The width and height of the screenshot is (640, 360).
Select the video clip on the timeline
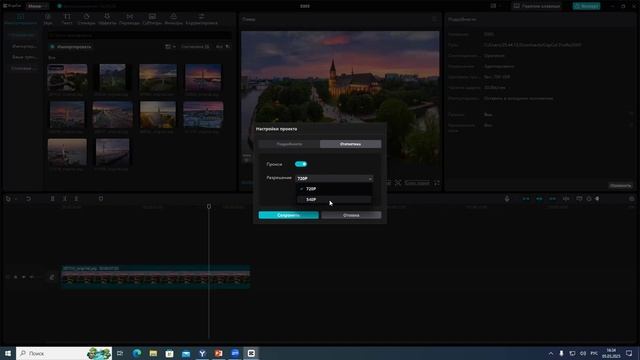pos(156,277)
